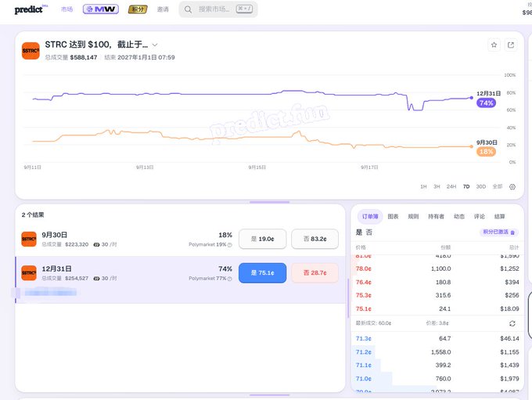
Task: Buy 是 at 75.1¢
Action: [x=262, y=273]
